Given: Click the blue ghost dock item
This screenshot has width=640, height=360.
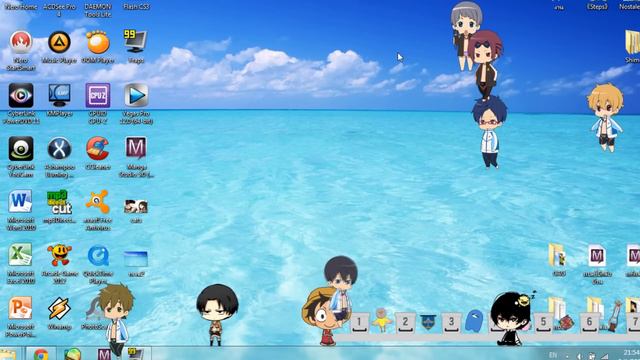Looking at the screenshot, I should 474,320.
